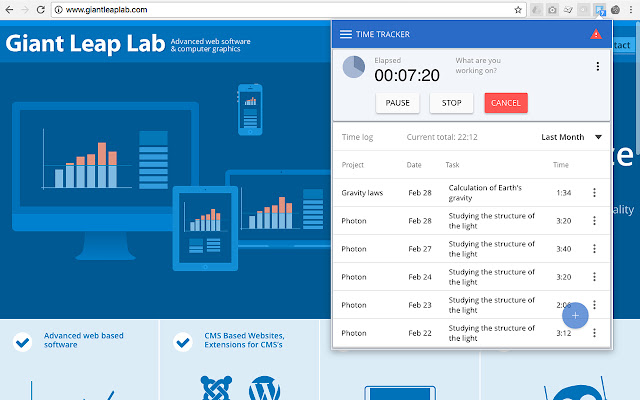Screen dimensions: 640x400
Task: Click the Time Tracker extension toolbar icon
Action: coord(600,10)
